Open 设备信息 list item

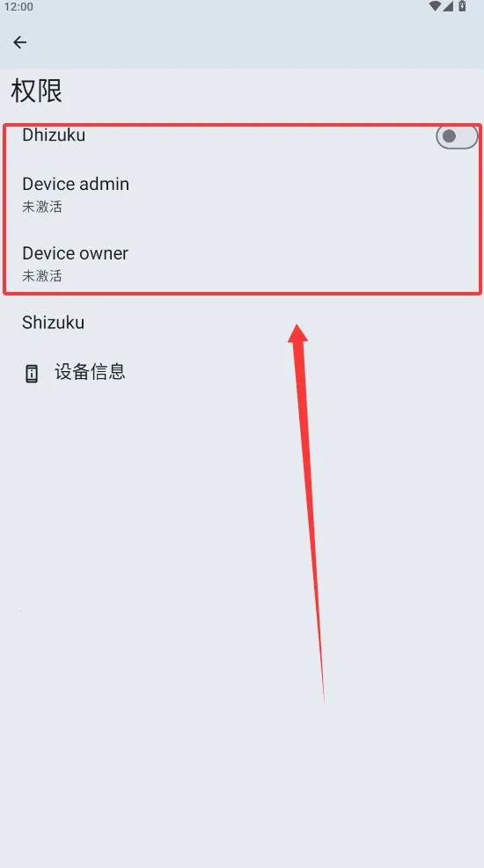click(x=242, y=372)
